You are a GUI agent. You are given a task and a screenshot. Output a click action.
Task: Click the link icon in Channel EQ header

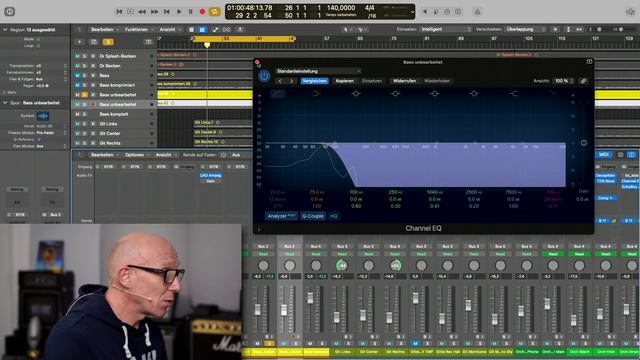584,81
